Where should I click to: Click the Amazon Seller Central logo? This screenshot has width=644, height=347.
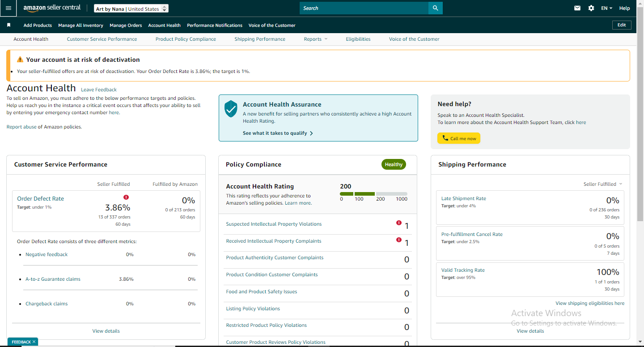click(x=52, y=8)
